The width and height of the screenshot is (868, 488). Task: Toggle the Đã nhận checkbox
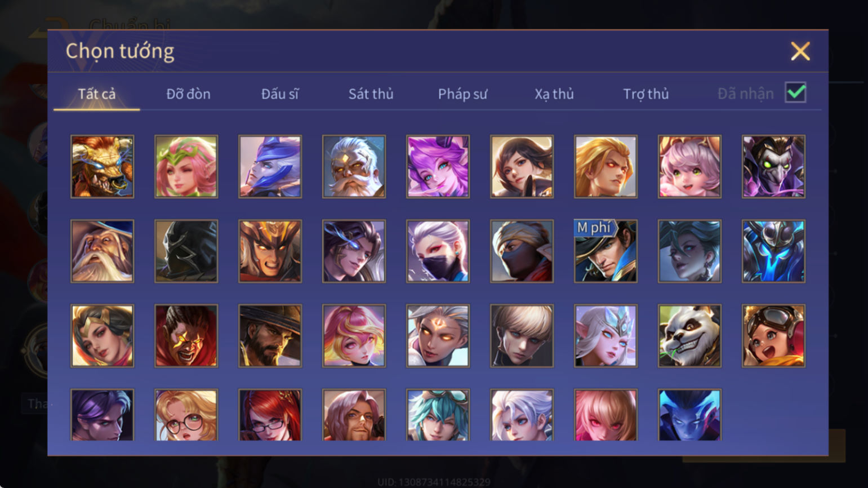point(795,93)
